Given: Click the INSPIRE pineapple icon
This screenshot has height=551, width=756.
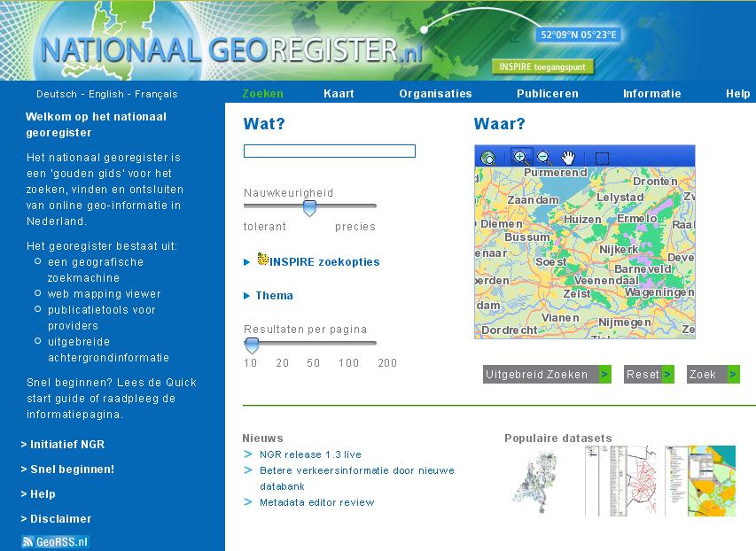Looking at the screenshot, I should (262, 259).
